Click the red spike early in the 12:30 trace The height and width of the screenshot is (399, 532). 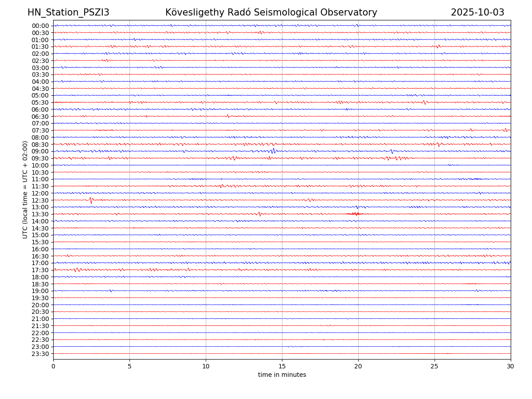point(91,200)
